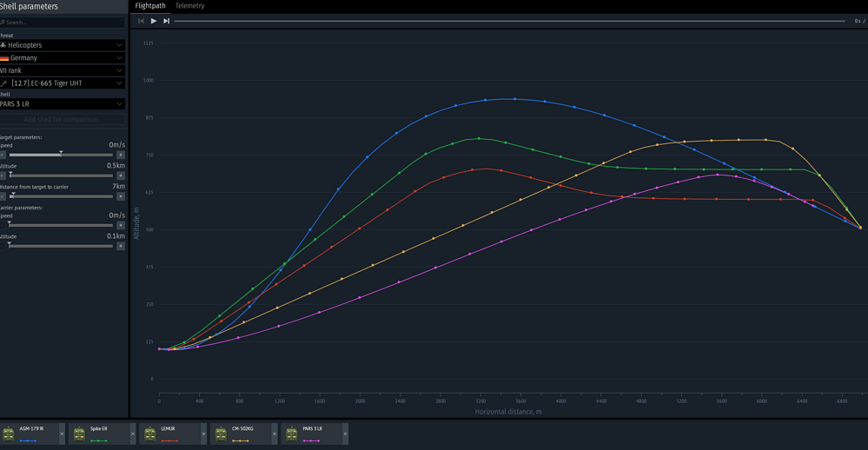Image resolution: width=868 pixels, height=450 pixels.
Task: Click the 0.5km target altitude value
Action: point(116,166)
